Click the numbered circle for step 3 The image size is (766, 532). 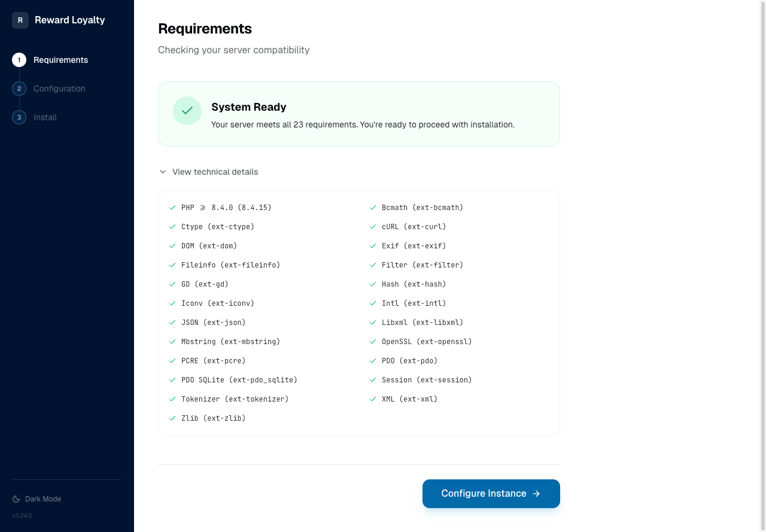coord(19,117)
